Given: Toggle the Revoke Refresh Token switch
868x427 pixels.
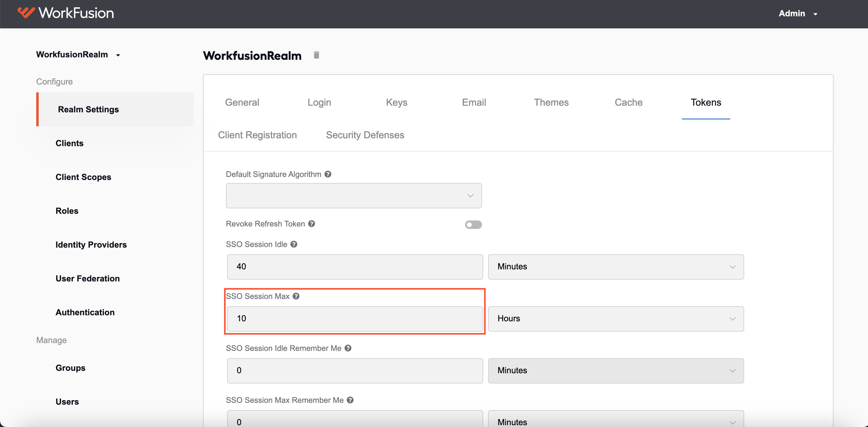Looking at the screenshot, I should click(x=473, y=224).
